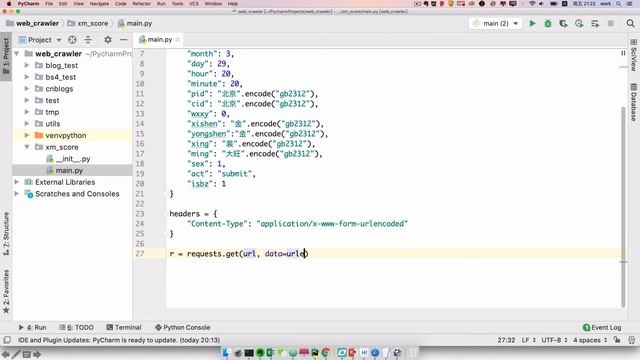
Task: Open the Structure tool window
Action: point(6,233)
